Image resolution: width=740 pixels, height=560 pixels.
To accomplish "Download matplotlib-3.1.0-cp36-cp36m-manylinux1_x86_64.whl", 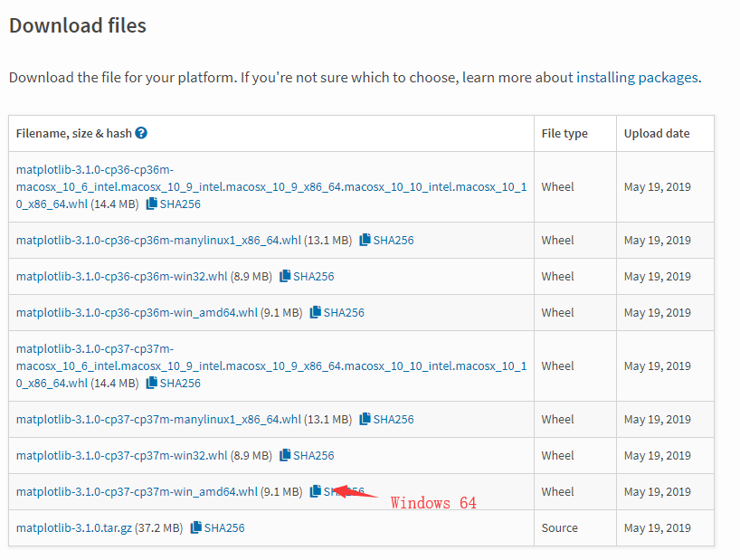I will [x=158, y=240].
